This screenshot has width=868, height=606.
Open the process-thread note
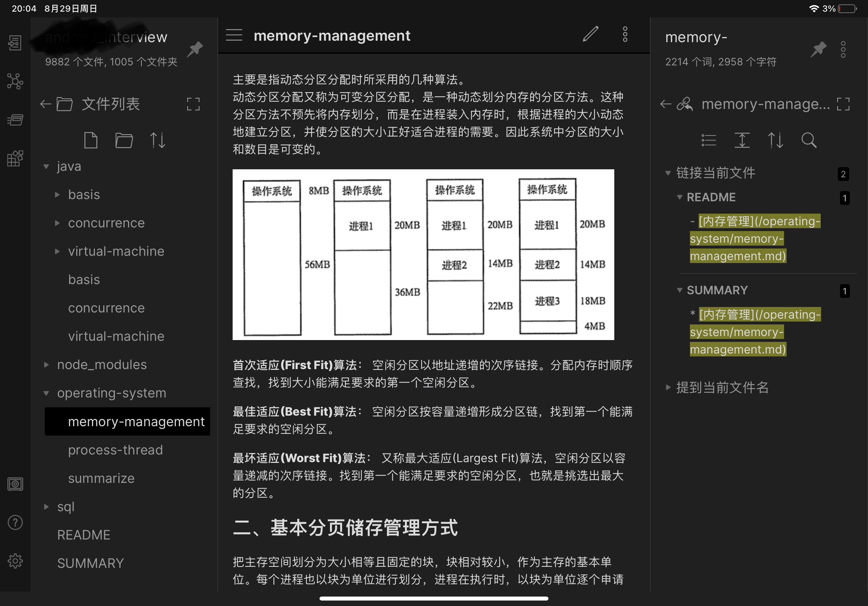115,450
